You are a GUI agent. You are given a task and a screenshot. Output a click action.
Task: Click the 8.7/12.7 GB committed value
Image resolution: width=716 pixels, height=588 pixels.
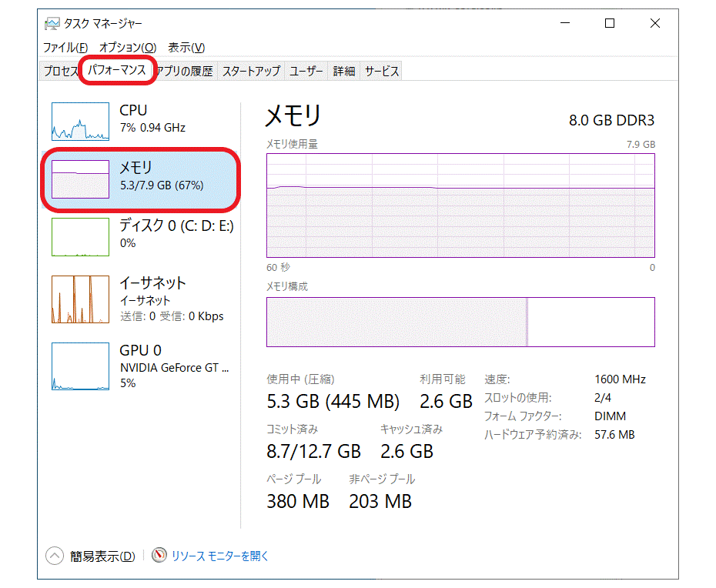click(x=313, y=451)
